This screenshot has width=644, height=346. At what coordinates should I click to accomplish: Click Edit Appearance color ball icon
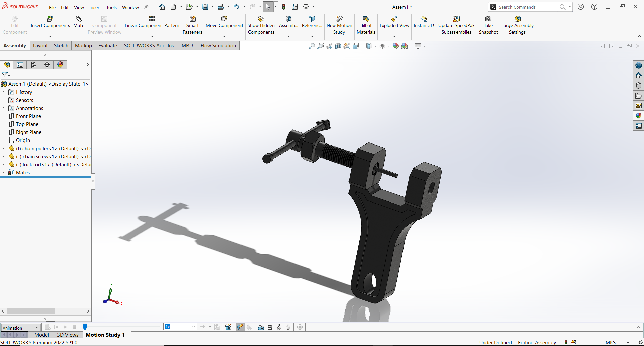(x=396, y=46)
